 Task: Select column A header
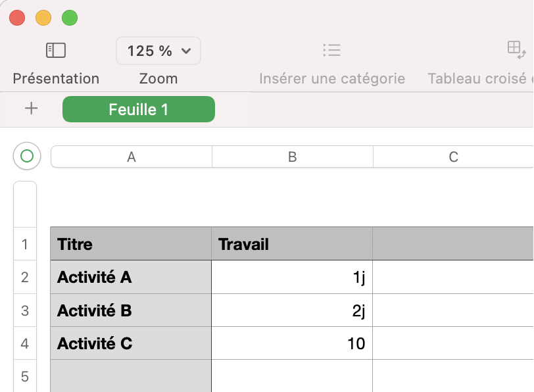click(x=131, y=157)
